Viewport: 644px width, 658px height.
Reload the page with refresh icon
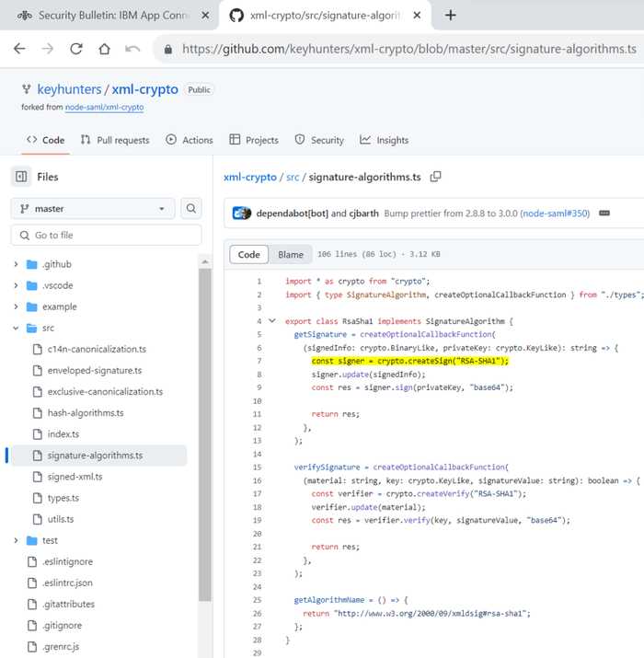click(x=76, y=49)
